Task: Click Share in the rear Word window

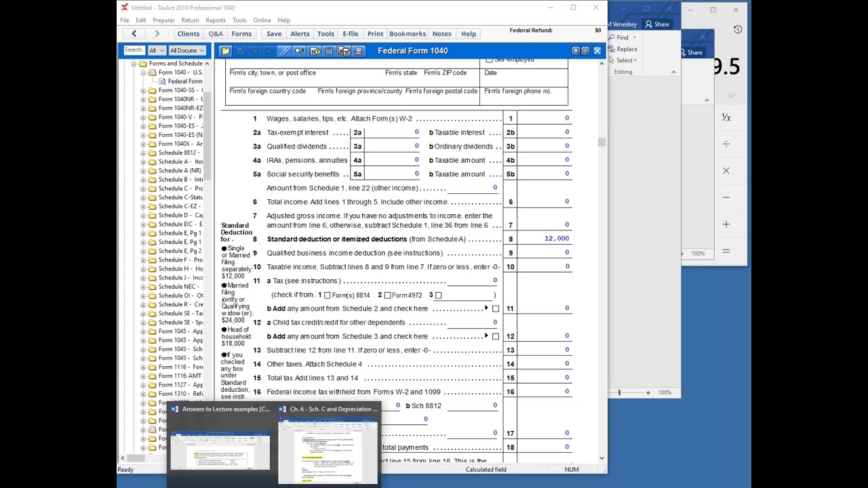Action: (x=693, y=53)
